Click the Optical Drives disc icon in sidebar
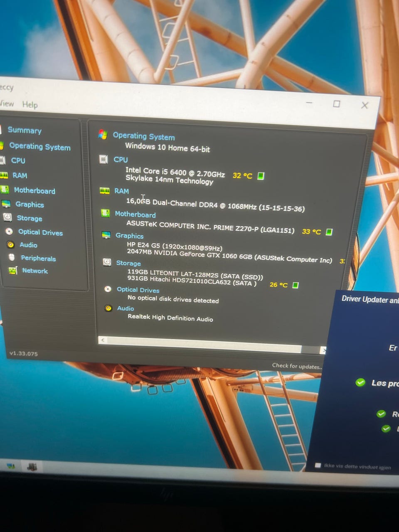 point(9,231)
